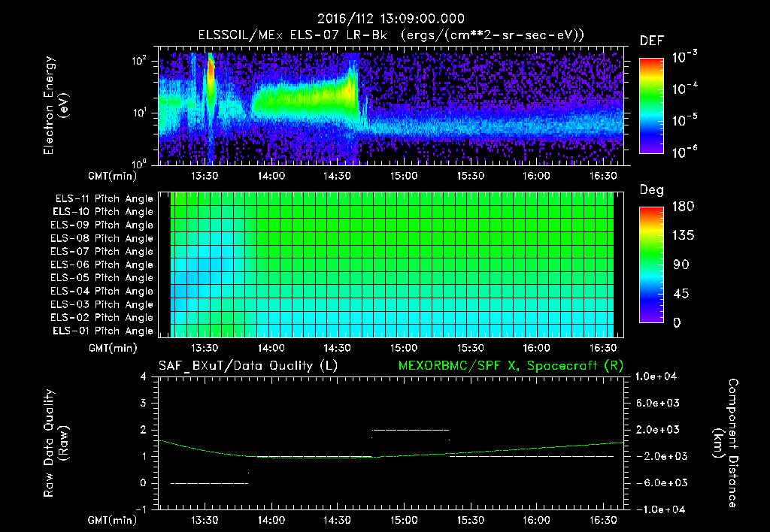
Task: Click the 10^-4 label on DEF scale
Action: (684, 88)
